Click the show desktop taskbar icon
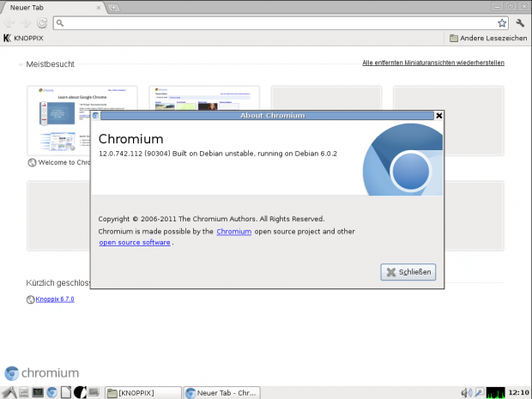The image size is (532, 399). coord(94,392)
